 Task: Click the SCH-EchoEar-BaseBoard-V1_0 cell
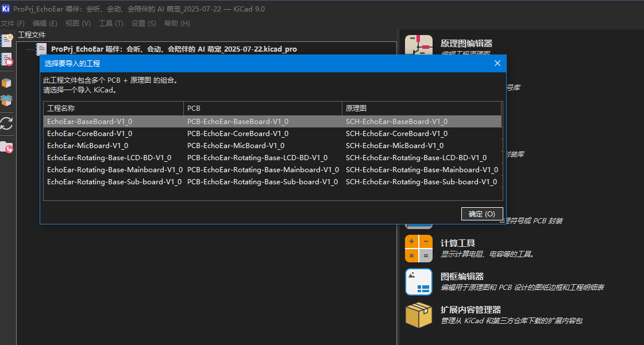coord(397,122)
